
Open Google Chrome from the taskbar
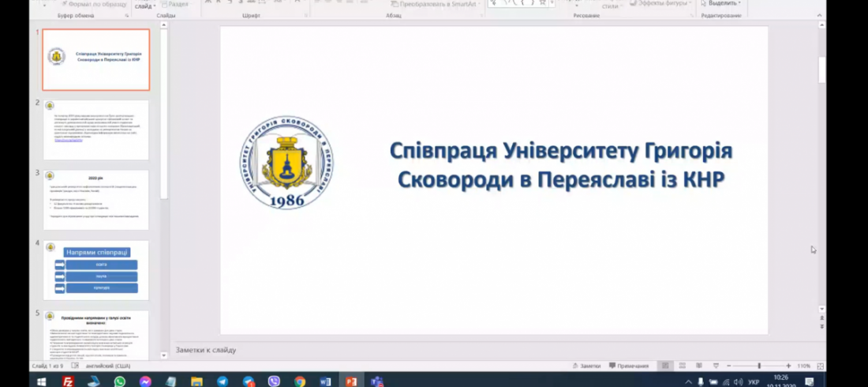pyautogui.click(x=300, y=381)
